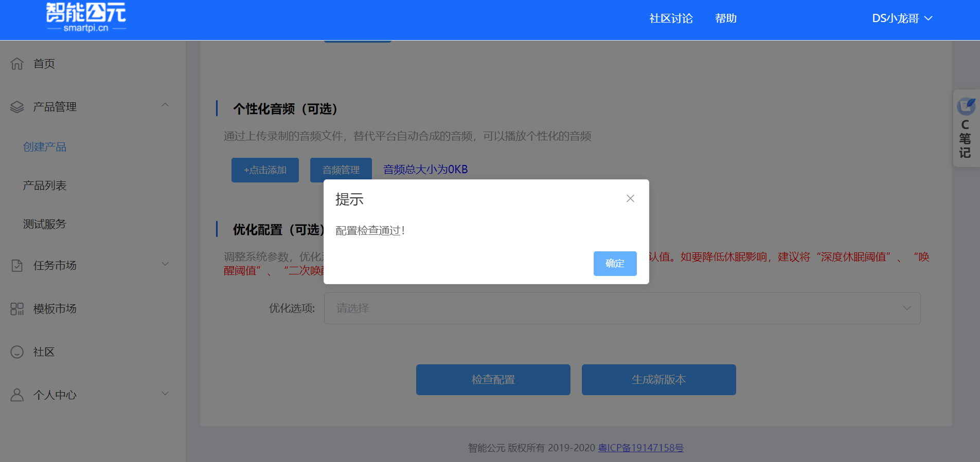Confirm the dialog with 确定
This screenshot has height=462, width=980.
pos(615,264)
